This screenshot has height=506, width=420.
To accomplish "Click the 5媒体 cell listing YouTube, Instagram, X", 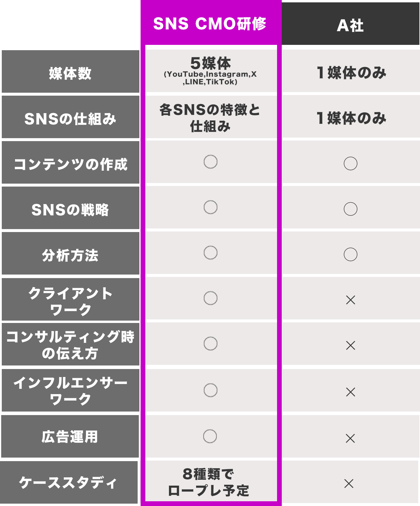I will coord(211,71).
